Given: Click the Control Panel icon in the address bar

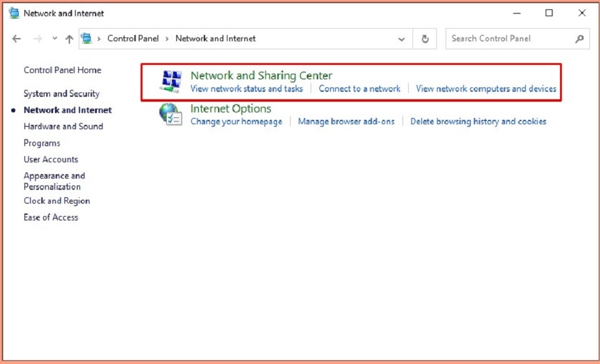Looking at the screenshot, I should (87, 38).
